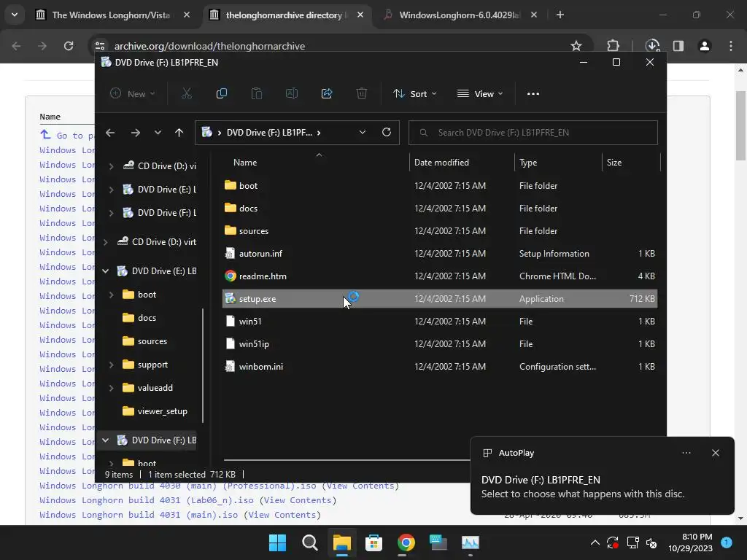
Task: Go back in File Explorer navigation
Action: pos(110,133)
